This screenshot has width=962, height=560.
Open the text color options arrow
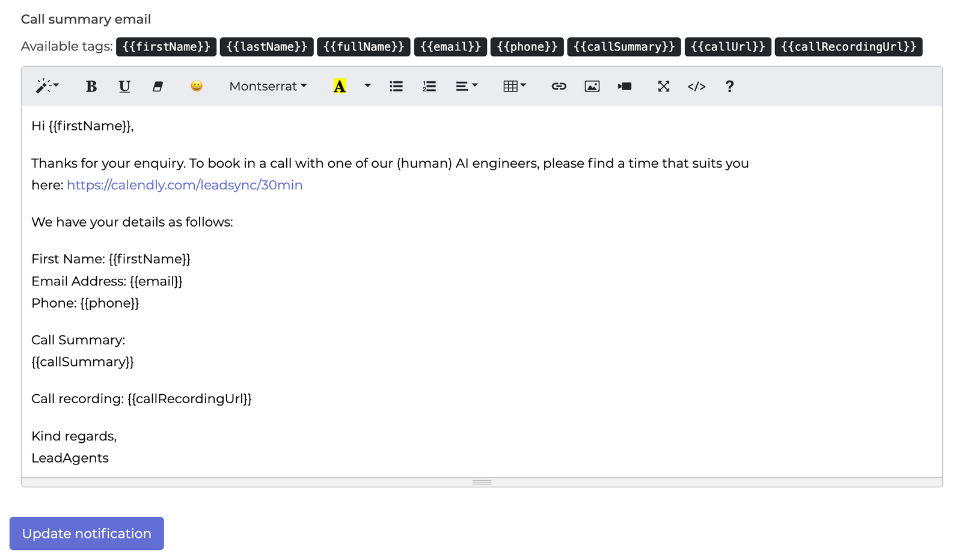point(367,87)
